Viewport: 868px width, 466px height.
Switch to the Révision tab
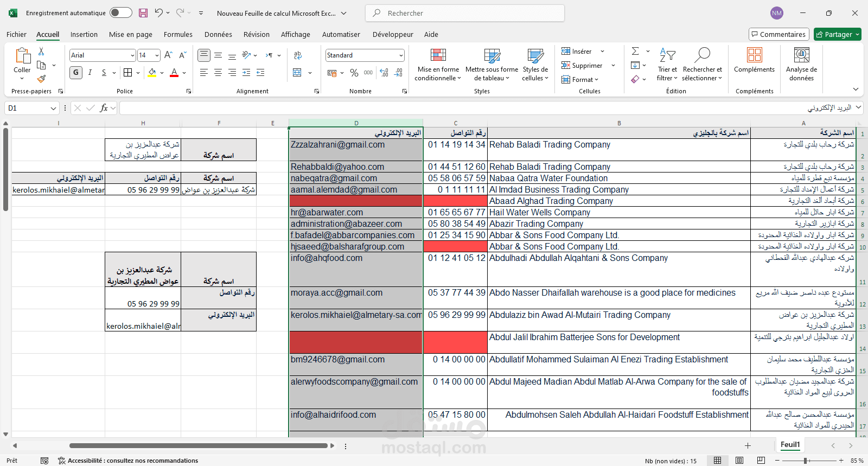257,34
